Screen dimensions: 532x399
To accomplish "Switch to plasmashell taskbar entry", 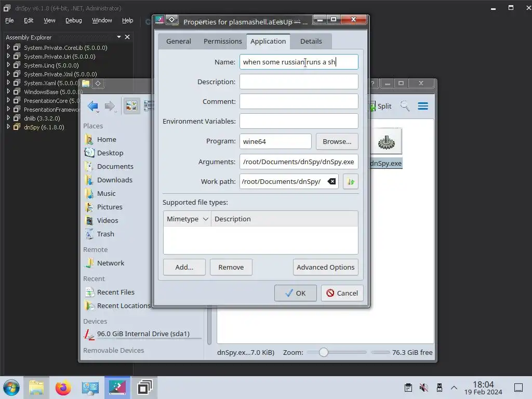I will [117, 388].
